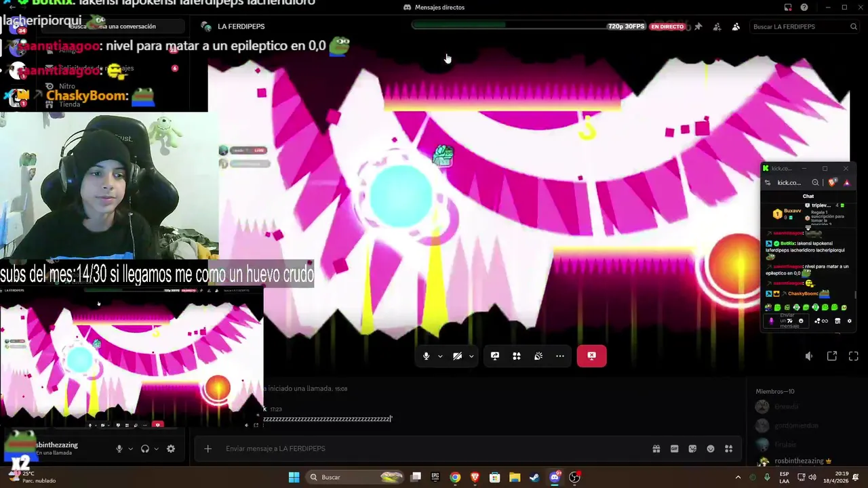Click the Kick emoji button in chat input
Viewport: 868px width, 488px height.
[x=801, y=321]
